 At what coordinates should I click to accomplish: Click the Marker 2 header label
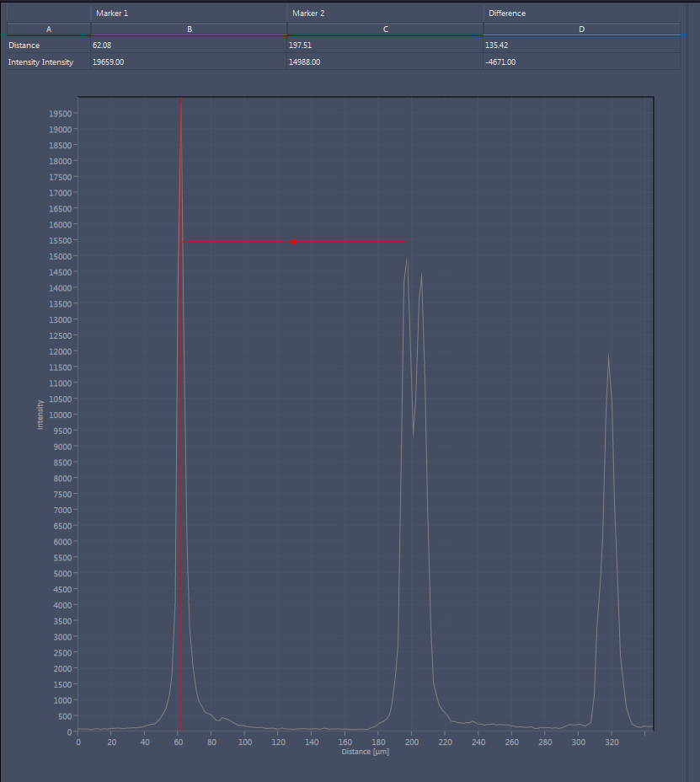click(308, 13)
